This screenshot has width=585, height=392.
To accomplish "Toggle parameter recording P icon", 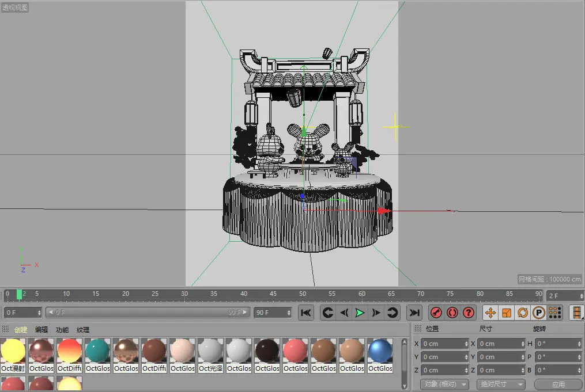I will (x=539, y=313).
